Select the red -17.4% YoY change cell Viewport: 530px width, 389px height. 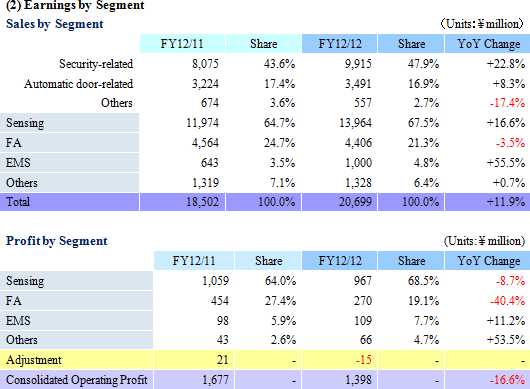point(507,103)
